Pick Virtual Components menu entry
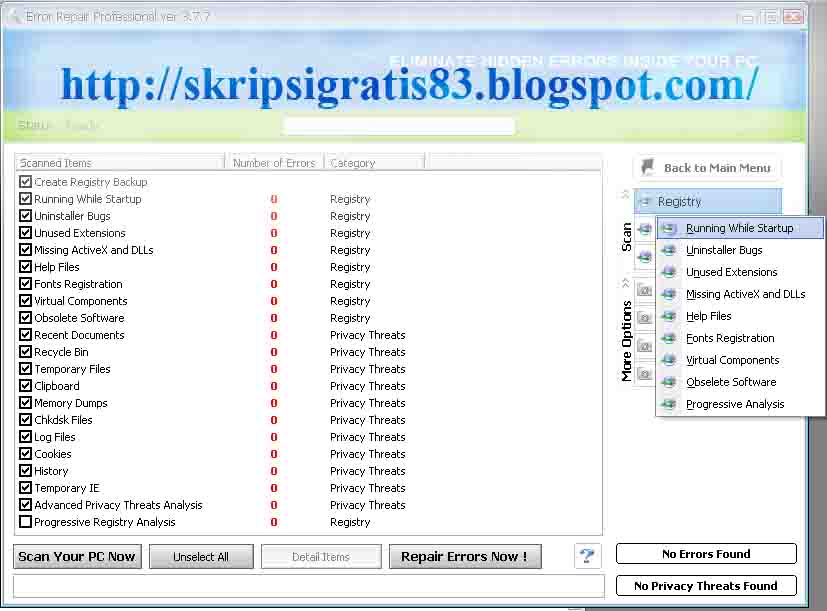This screenshot has width=827, height=611. tap(740, 360)
